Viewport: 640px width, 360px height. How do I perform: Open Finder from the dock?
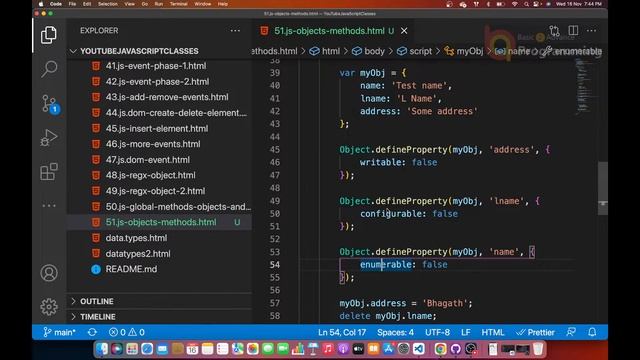tap(102, 349)
